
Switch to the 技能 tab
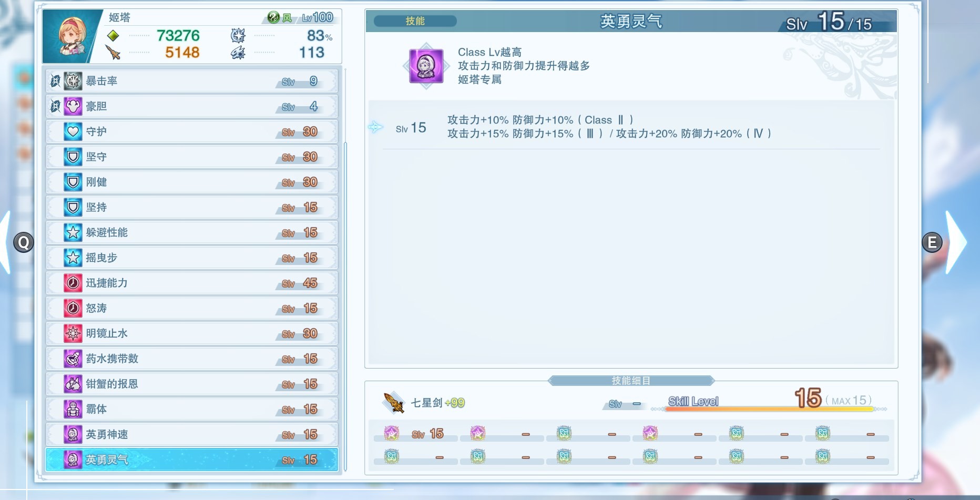tap(415, 21)
